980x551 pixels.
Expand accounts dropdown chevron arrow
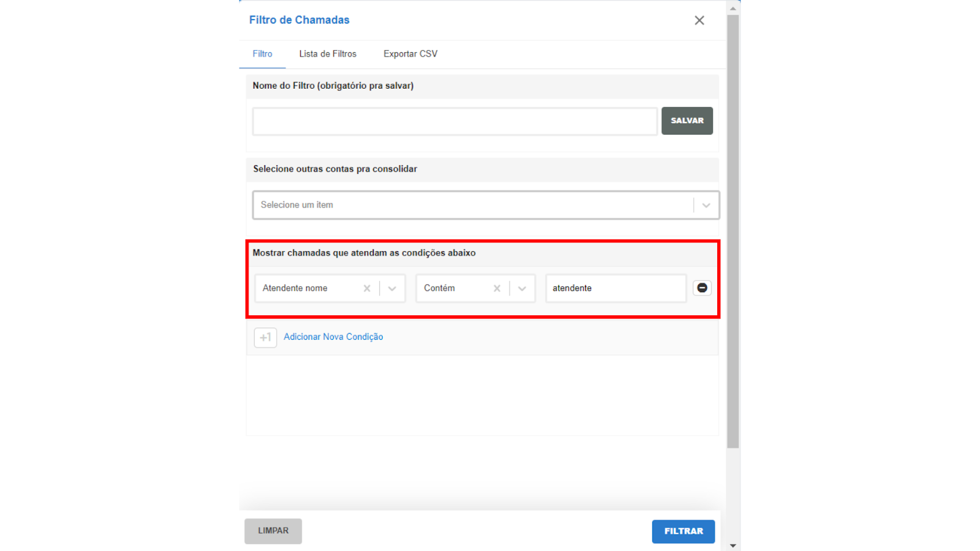(x=706, y=205)
